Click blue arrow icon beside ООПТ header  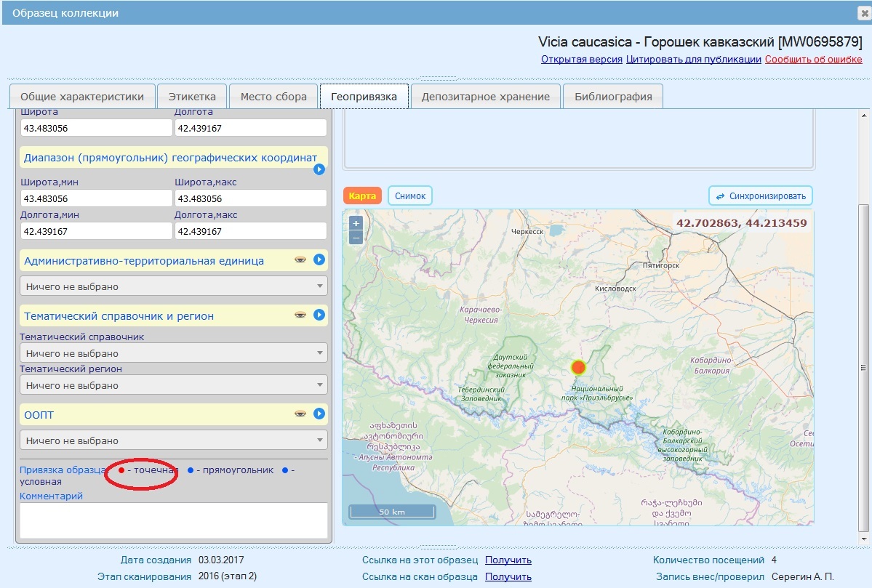pos(319,414)
